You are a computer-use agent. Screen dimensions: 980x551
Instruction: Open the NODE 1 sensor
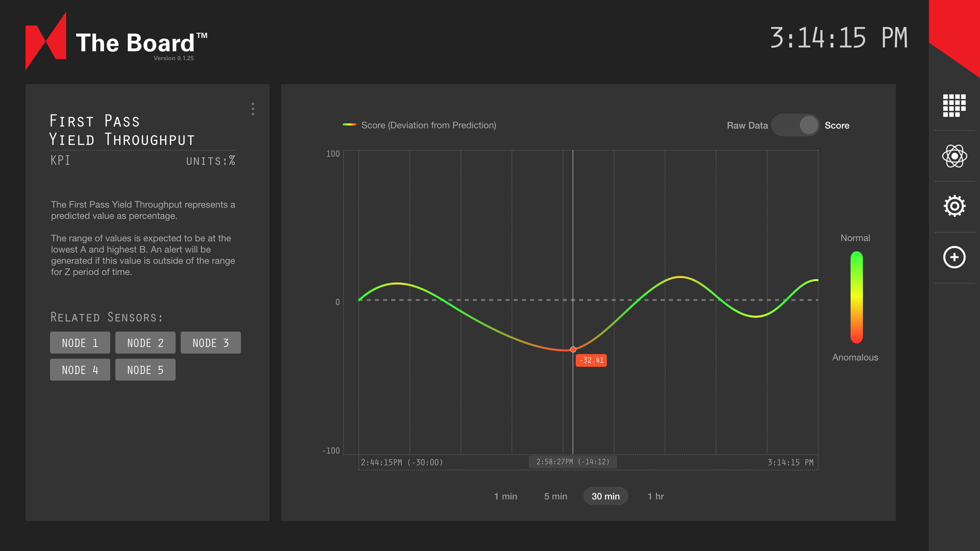(80, 343)
